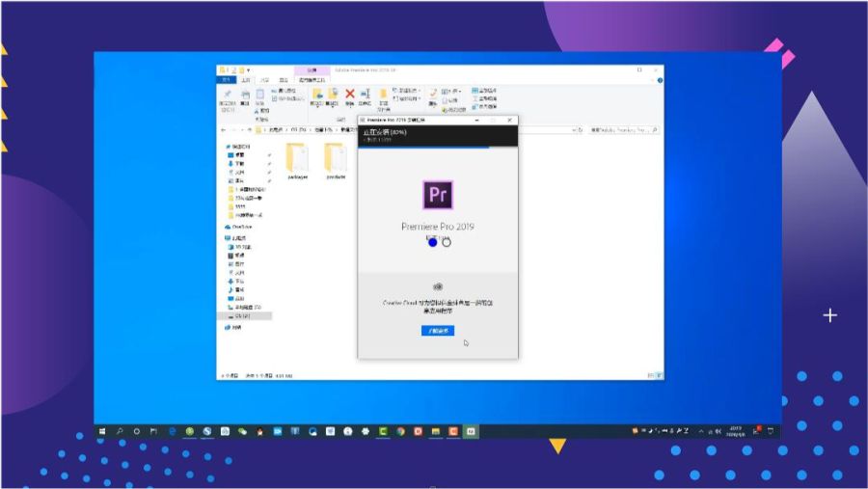Click the installation progress bar
The height and width of the screenshot is (489, 868).
point(438,148)
